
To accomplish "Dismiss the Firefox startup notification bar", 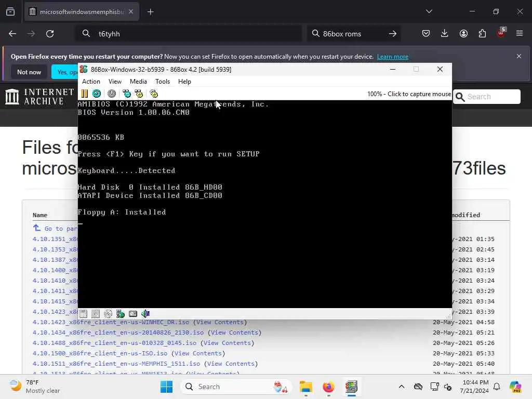I will point(519,56).
